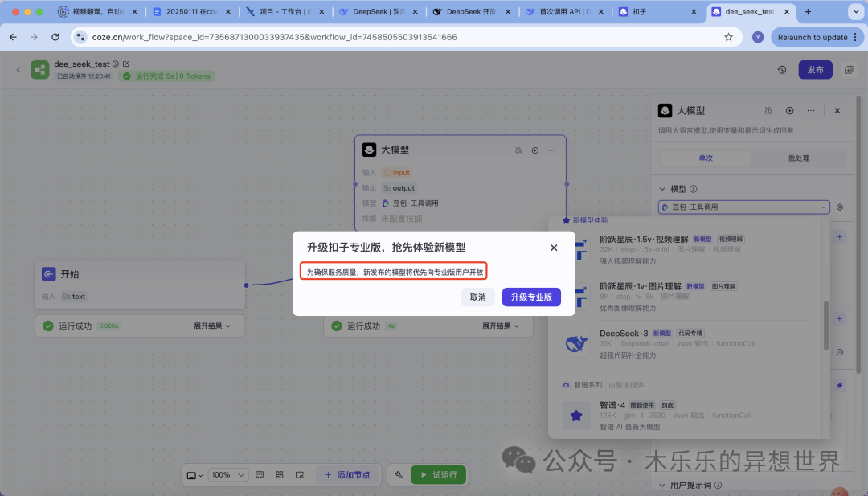Click the disable icon in side panel header
The height and width of the screenshot is (496, 868).
pos(768,111)
